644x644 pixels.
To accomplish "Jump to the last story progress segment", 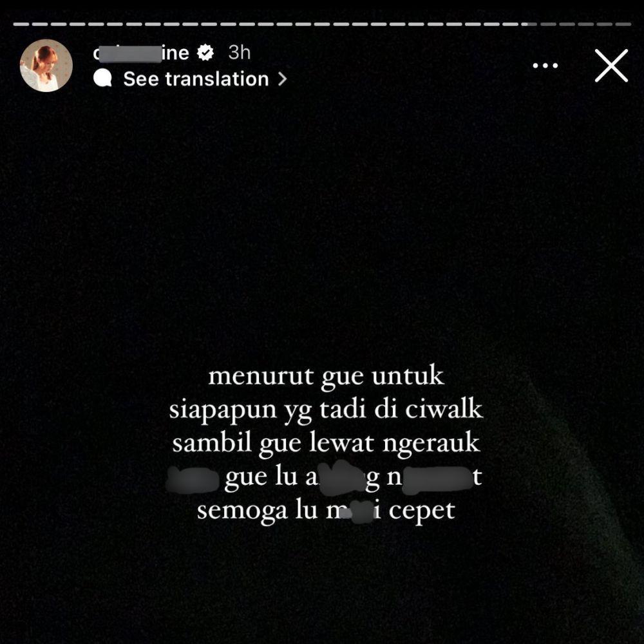I will pyautogui.click(x=623, y=24).
